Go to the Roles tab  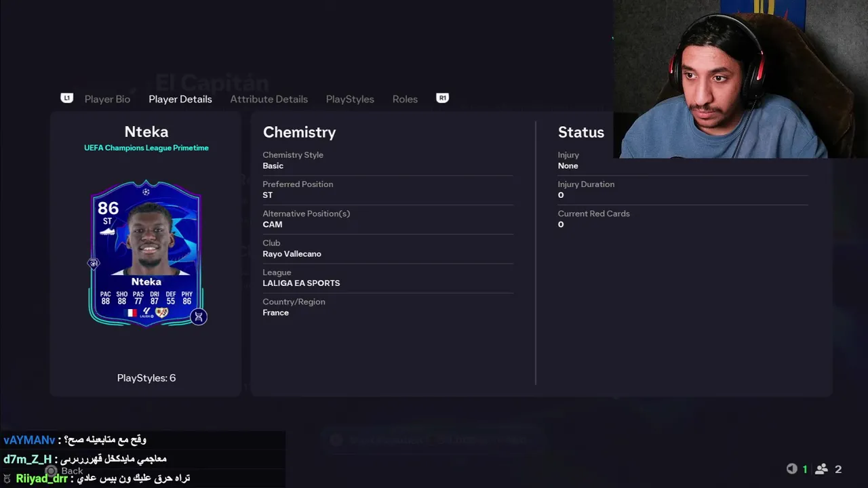coord(405,99)
